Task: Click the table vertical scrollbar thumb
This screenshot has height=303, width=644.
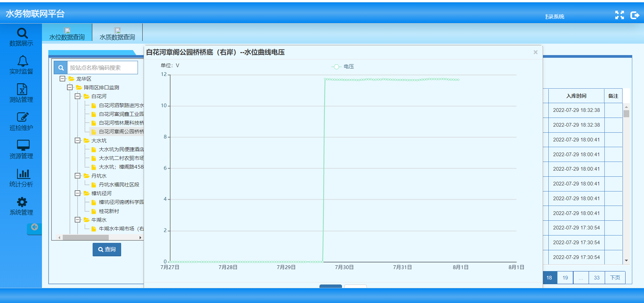Action: (x=626, y=114)
